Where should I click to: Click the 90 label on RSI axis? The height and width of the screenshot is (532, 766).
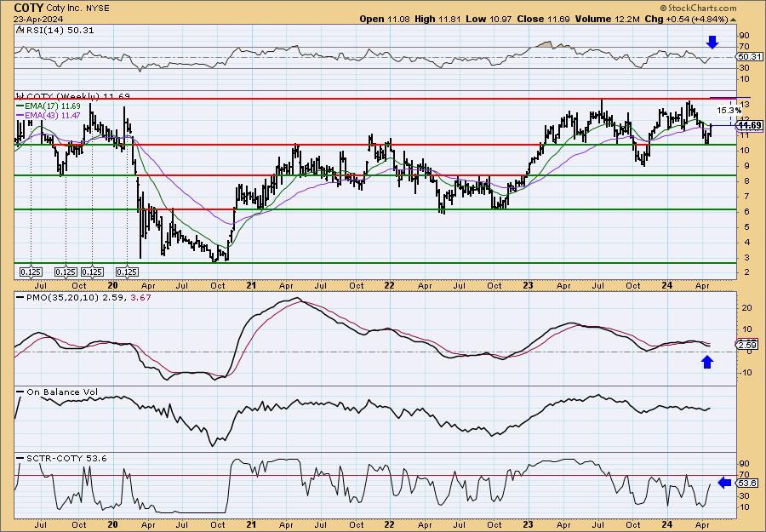point(745,36)
